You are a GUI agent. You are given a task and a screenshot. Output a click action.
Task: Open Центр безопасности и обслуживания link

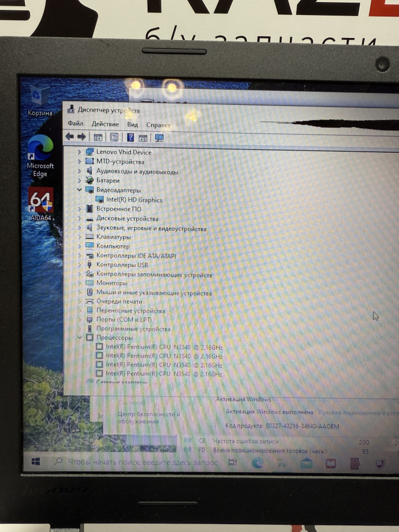click(149, 417)
